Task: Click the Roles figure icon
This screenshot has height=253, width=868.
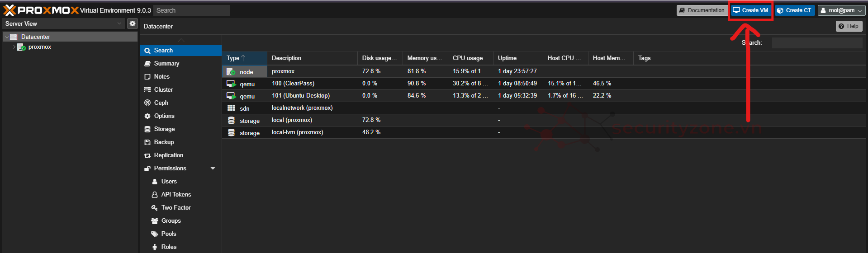Action: pyautogui.click(x=155, y=247)
